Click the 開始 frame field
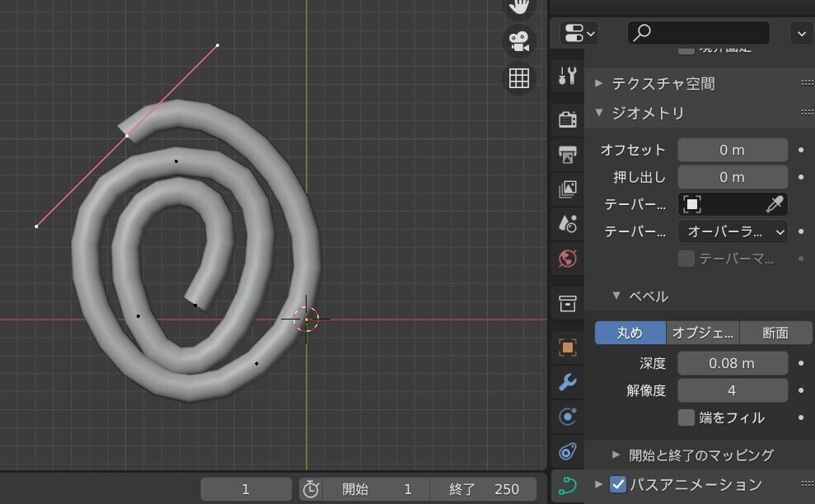 377,489
